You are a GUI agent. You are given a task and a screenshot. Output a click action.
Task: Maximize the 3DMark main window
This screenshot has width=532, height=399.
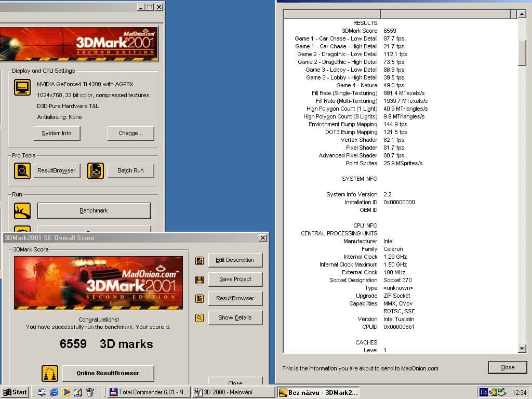pyautogui.click(x=149, y=7)
